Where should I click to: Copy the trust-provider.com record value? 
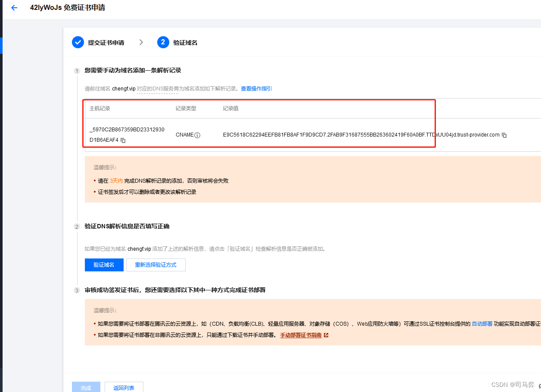coord(504,135)
